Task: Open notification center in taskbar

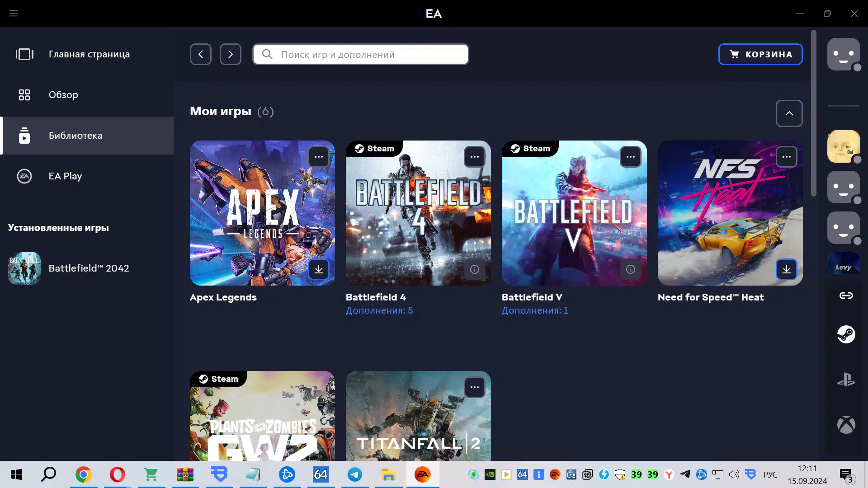Action: (x=847, y=475)
